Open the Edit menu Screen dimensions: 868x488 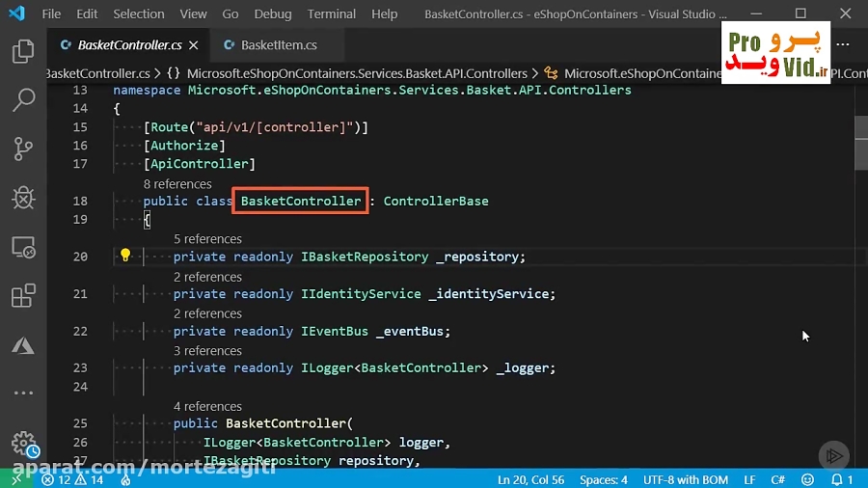(87, 14)
